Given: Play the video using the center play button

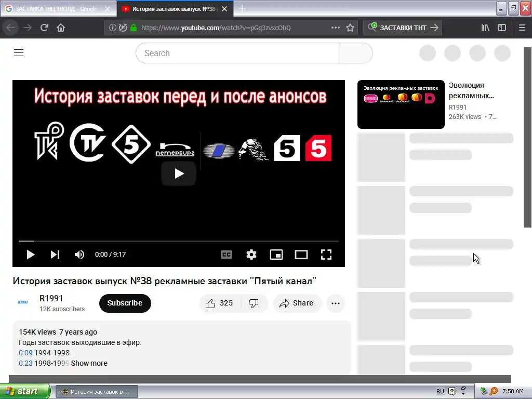Looking at the screenshot, I should [x=179, y=174].
